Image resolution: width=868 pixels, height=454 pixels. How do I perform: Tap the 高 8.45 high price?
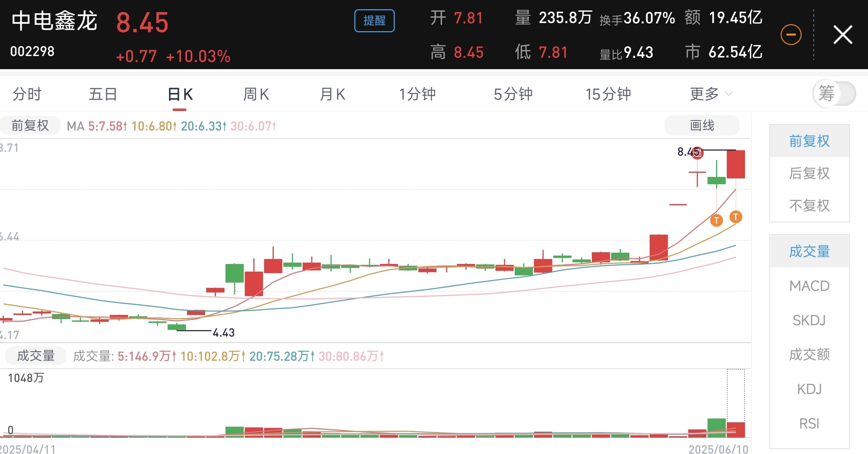click(457, 52)
